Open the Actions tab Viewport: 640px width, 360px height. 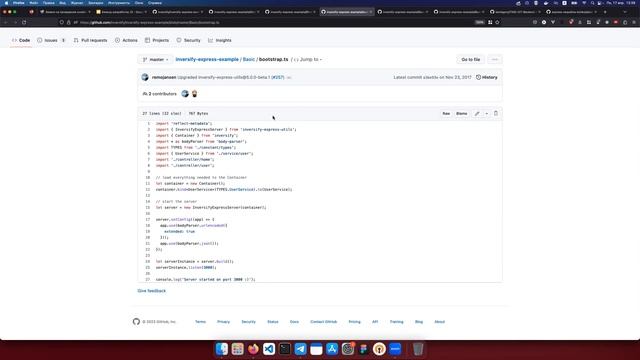click(x=126, y=40)
